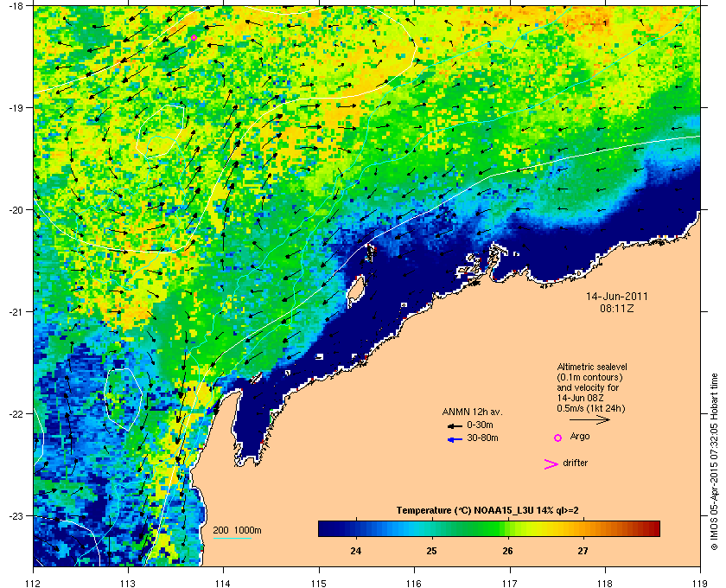726x588 pixels.
Task: Click the "ANMN 12h av." legend heading
Action: [472, 412]
